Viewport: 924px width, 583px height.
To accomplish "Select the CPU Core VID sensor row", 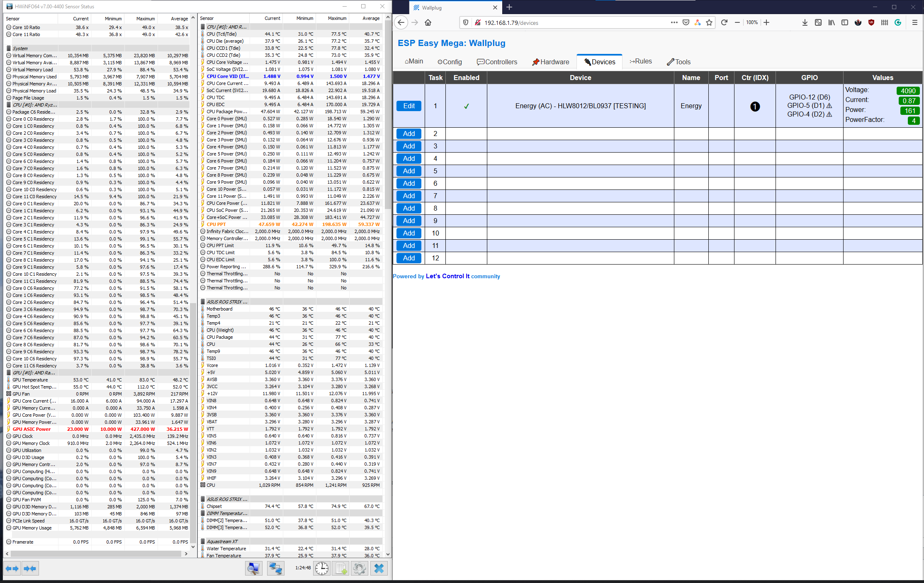I will [290, 76].
